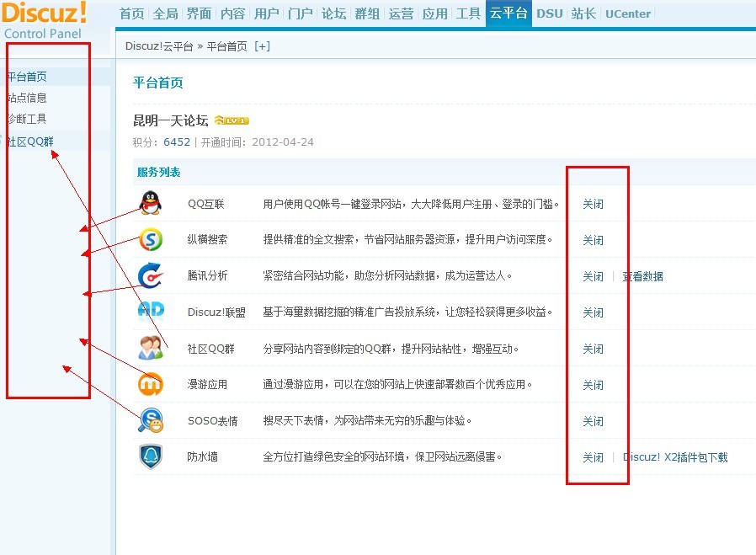756x555 pixels.
Task: Click the 腾讯分析 blue arrow icon
Action: [x=150, y=275]
